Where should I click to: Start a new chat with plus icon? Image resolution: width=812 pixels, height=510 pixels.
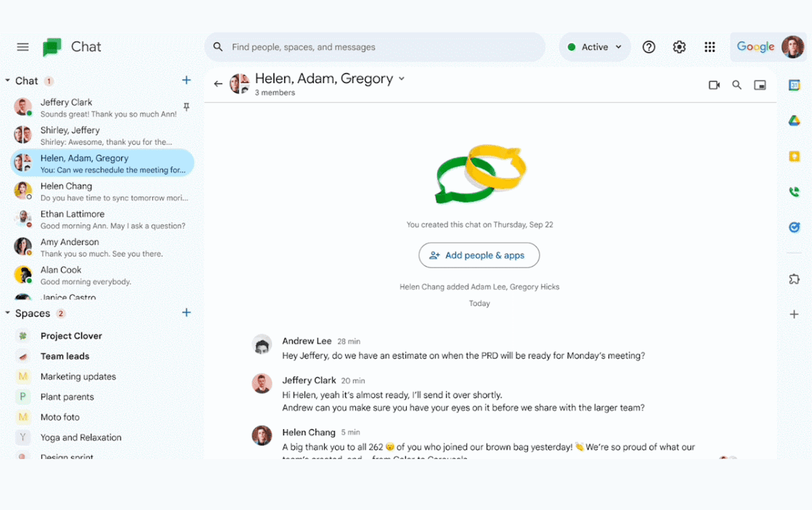(x=186, y=80)
